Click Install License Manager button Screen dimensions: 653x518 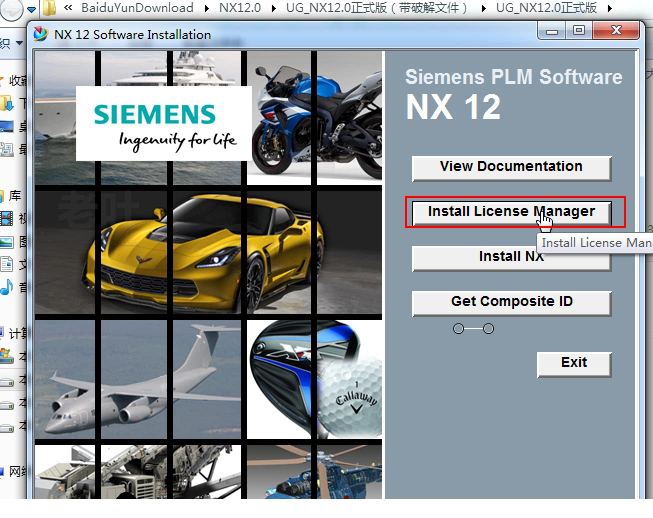tap(511, 213)
